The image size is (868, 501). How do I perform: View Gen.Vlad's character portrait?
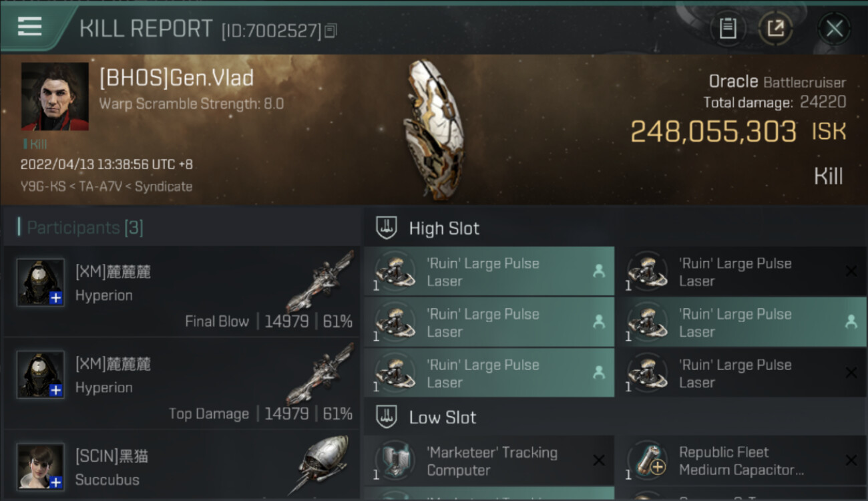coord(55,96)
